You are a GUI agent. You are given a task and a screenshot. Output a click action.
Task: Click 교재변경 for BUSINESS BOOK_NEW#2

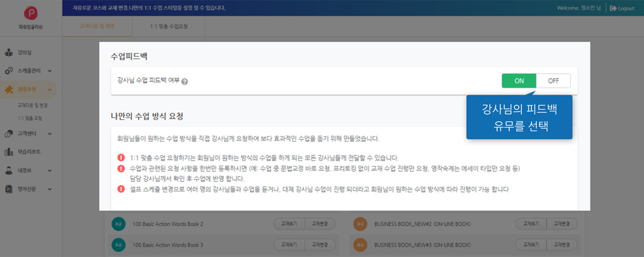pyautogui.click(x=562, y=224)
